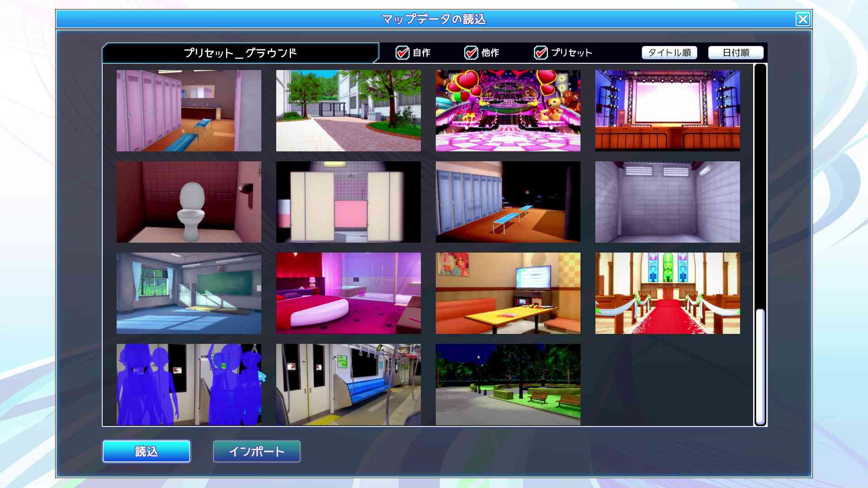This screenshot has width=868, height=488.
Task: Click the プリセット_グラウンド title field
Action: pos(240,53)
